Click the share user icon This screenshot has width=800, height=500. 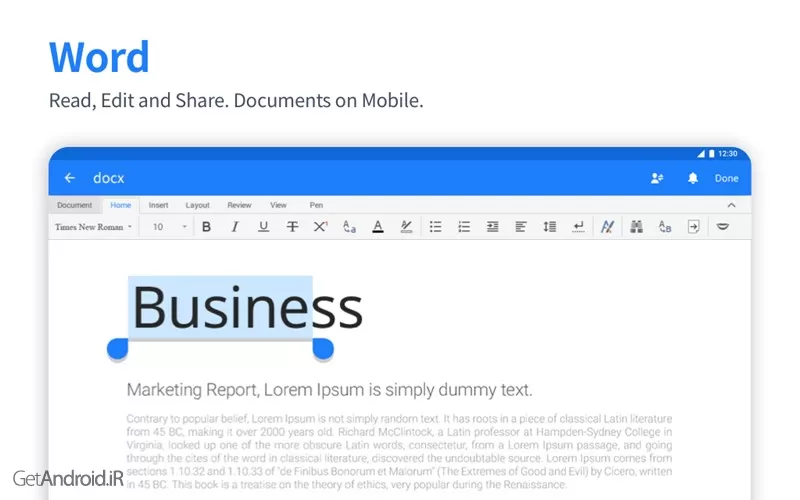[657, 178]
